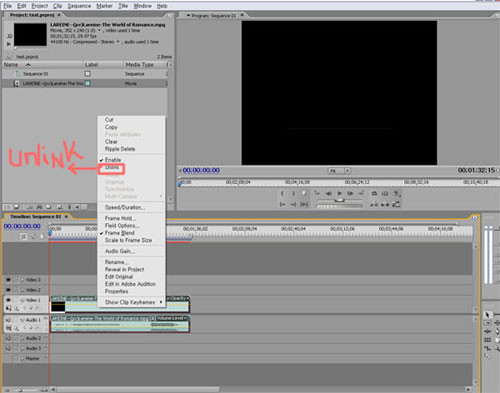Click Set Unnumbered Marker in Timeline panel

(x=42, y=236)
